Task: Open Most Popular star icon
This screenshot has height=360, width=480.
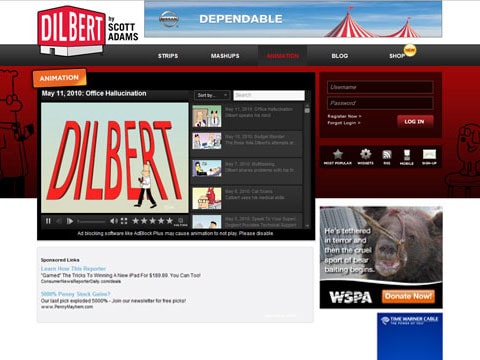Action: click(338, 157)
